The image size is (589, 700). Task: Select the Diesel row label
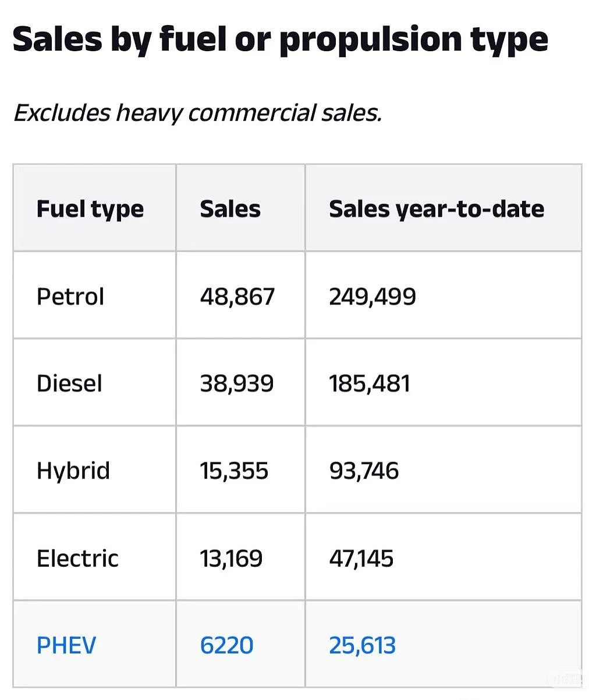[69, 383]
